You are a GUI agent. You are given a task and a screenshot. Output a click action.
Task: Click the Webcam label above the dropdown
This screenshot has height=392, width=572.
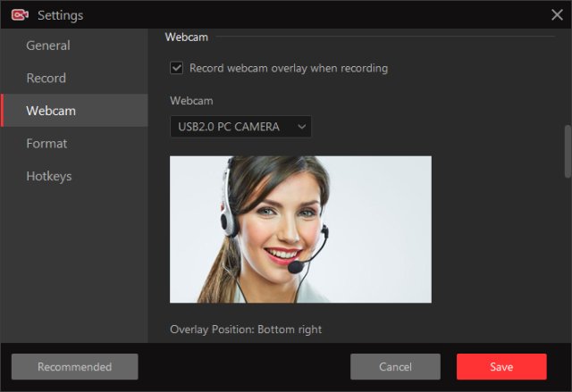pyautogui.click(x=191, y=101)
